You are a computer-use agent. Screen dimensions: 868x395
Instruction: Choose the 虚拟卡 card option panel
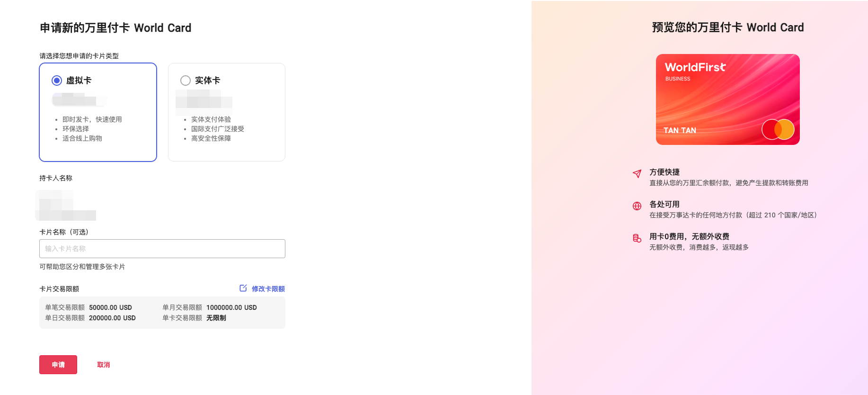98,112
